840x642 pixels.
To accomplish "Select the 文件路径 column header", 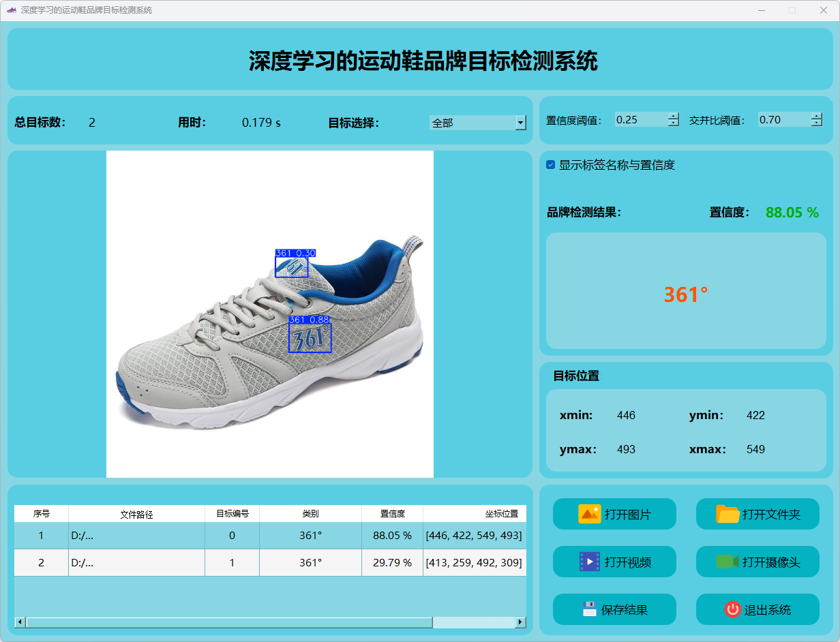I will point(136,514).
